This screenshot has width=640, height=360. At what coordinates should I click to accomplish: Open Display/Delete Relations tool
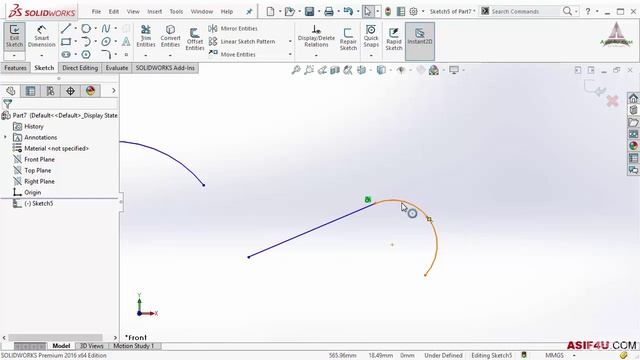pyautogui.click(x=316, y=36)
